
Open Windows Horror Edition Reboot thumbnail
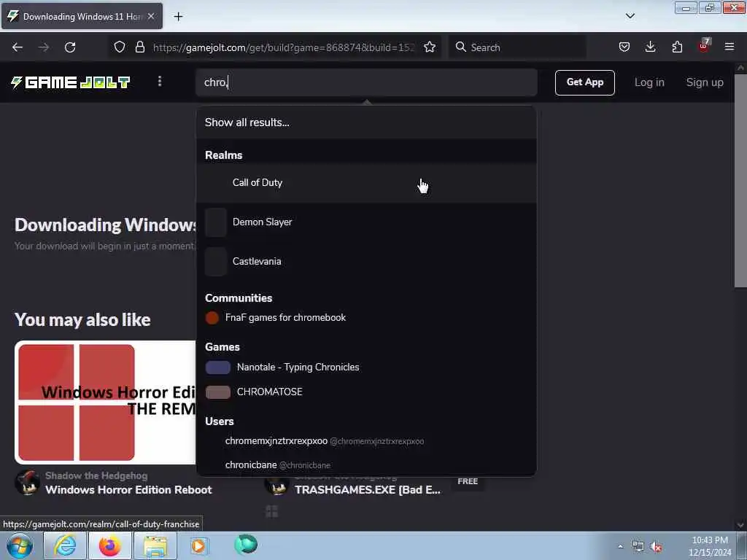[105, 402]
